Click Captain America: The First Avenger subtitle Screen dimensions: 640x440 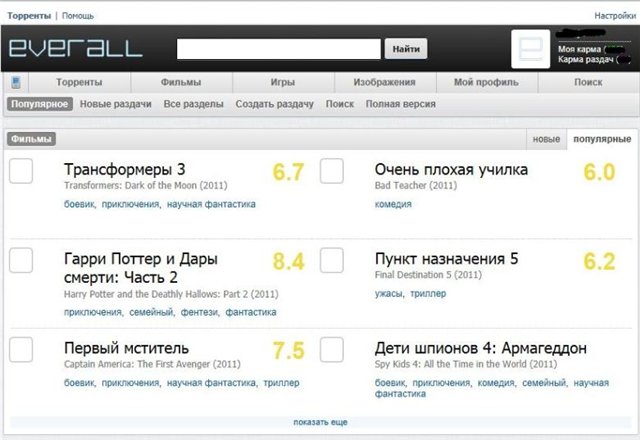coord(152,364)
